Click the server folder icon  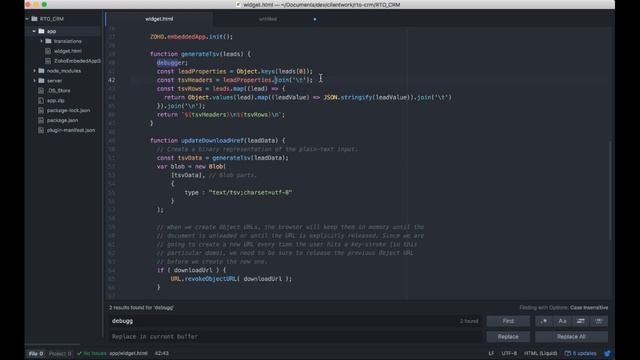(x=41, y=80)
